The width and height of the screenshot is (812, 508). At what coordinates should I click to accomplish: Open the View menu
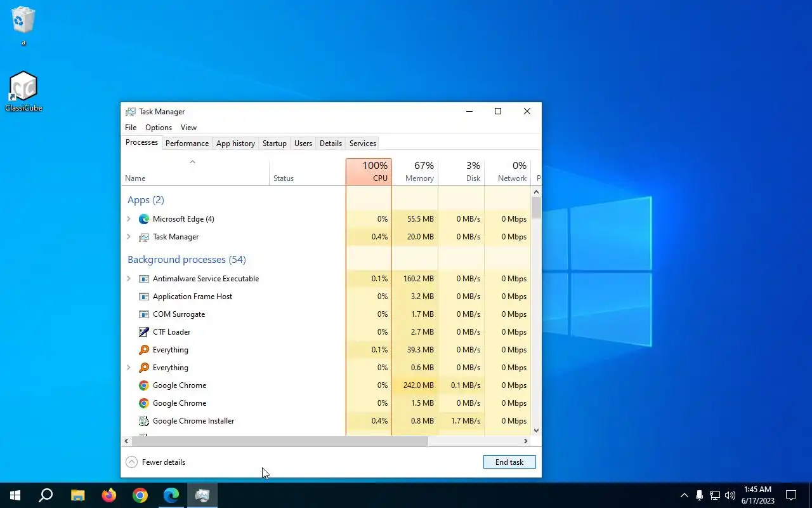pyautogui.click(x=188, y=128)
